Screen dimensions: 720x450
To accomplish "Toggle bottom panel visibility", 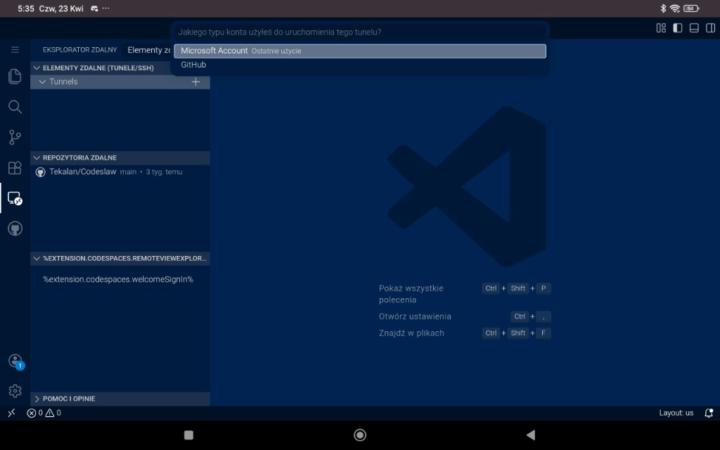I will pyautogui.click(x=694, y=28).
